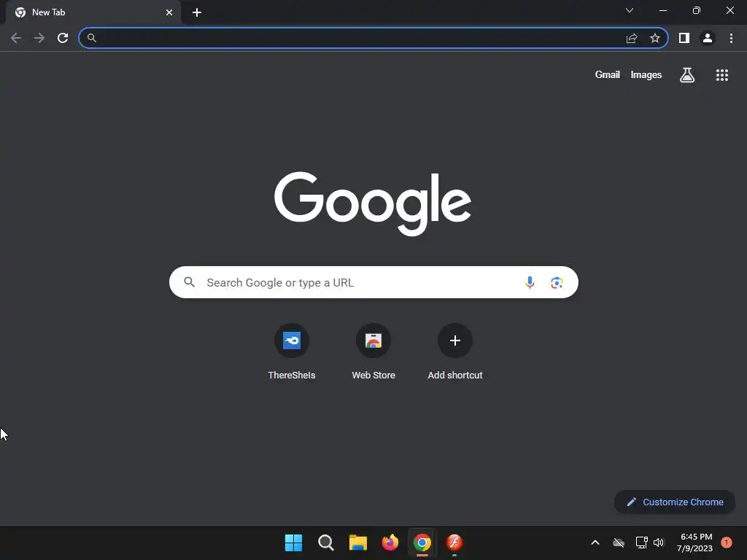
Task: Open the volume control icon
Action: (x=659, y=542)
